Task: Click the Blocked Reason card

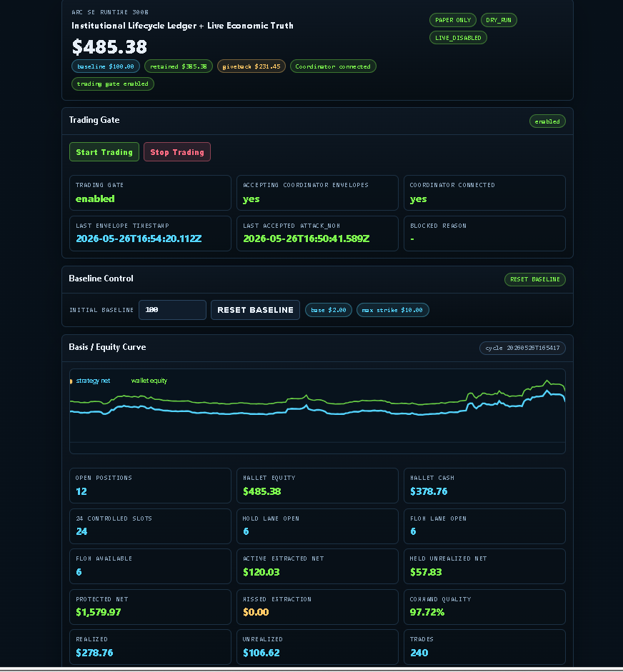Action: (484, 234)
